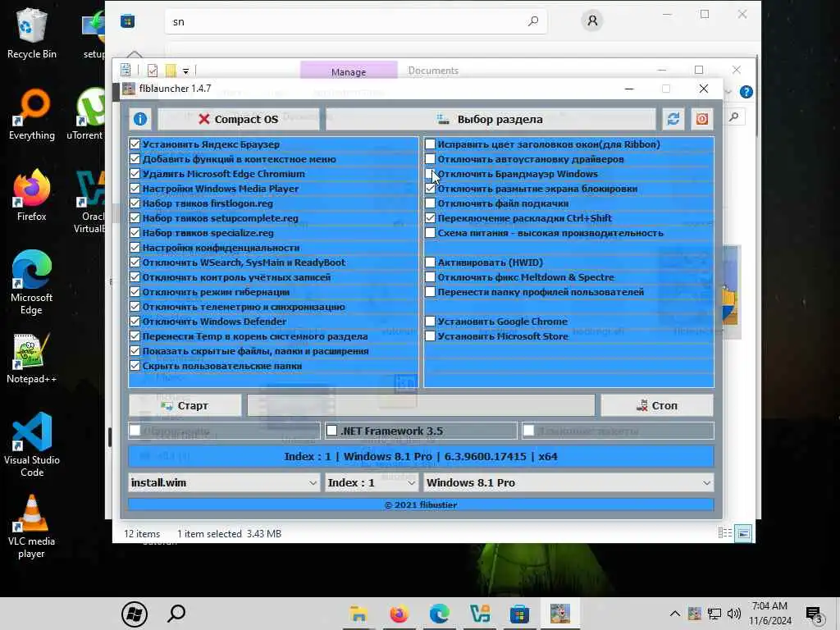Open the Start menu button on taskbar
Image resolution: width=840 pixels, height=630 pixels.
pos(135,614)
